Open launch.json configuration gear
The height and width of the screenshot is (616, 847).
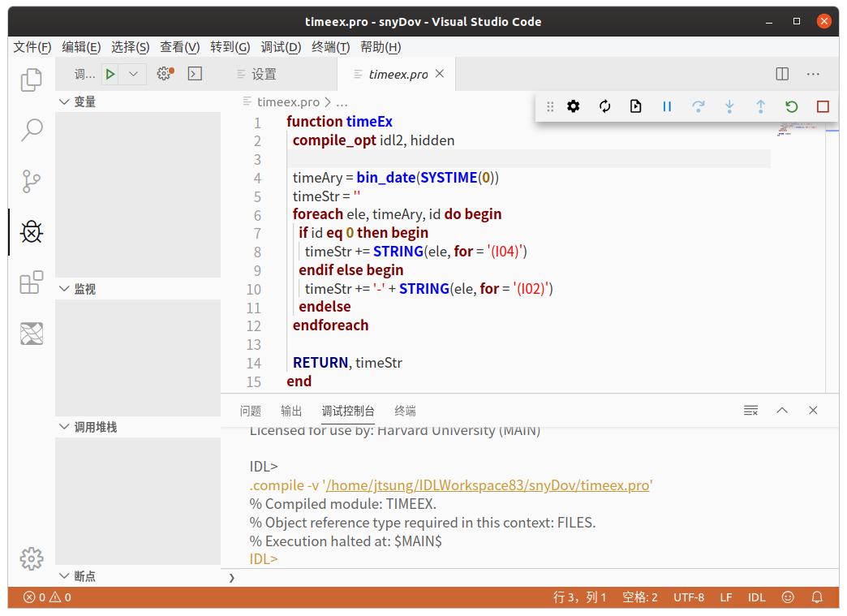click(x=165, y=74)
